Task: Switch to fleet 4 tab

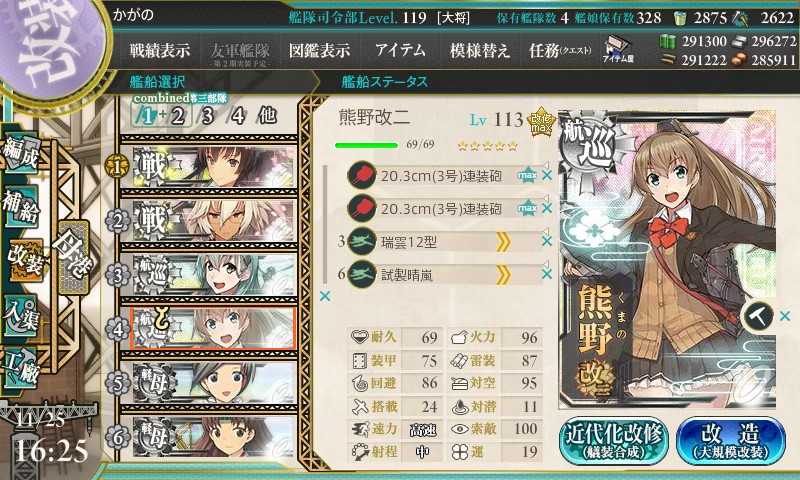Action: tap(238, 116)
